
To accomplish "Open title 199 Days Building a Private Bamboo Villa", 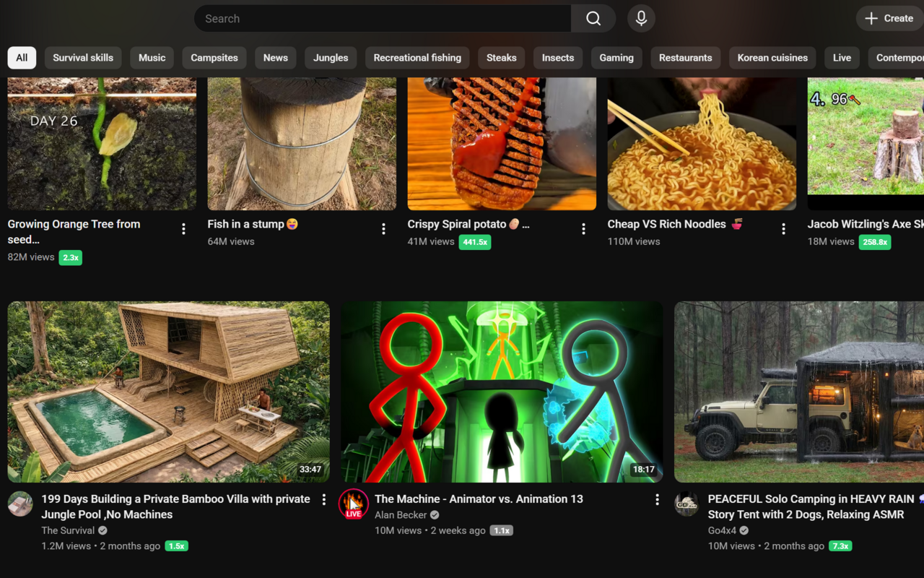I will (175, 506).
